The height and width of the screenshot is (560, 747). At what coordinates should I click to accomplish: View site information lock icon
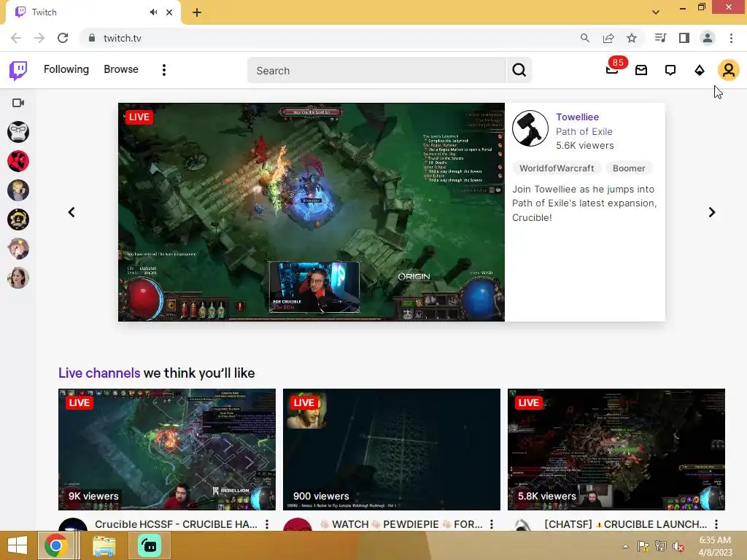click(x=92, y=38)
